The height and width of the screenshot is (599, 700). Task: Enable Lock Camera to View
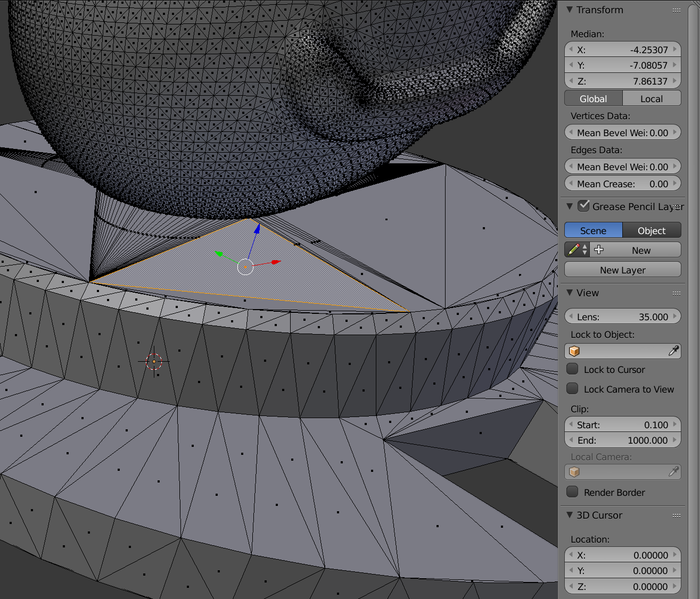(572, 388)
